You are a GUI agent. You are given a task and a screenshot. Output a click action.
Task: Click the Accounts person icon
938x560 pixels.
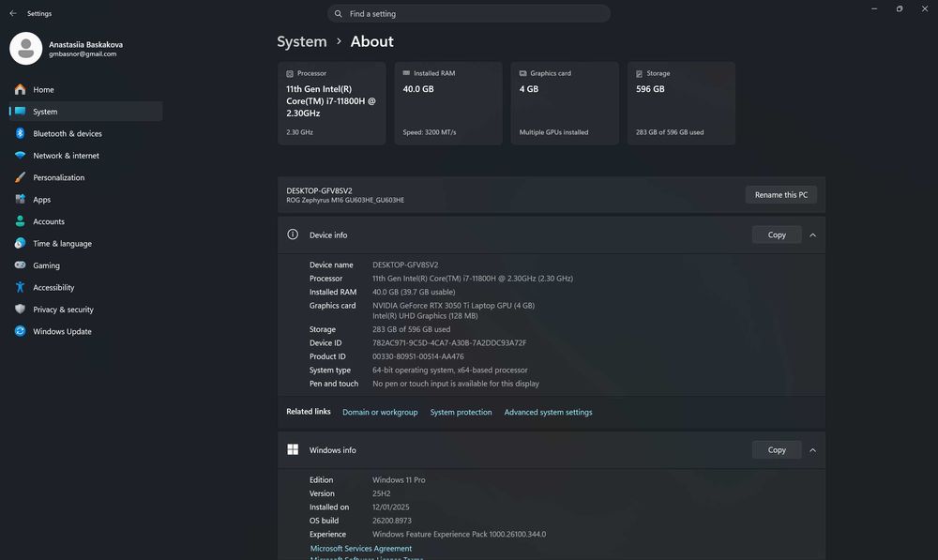click(x=21, y=221)
